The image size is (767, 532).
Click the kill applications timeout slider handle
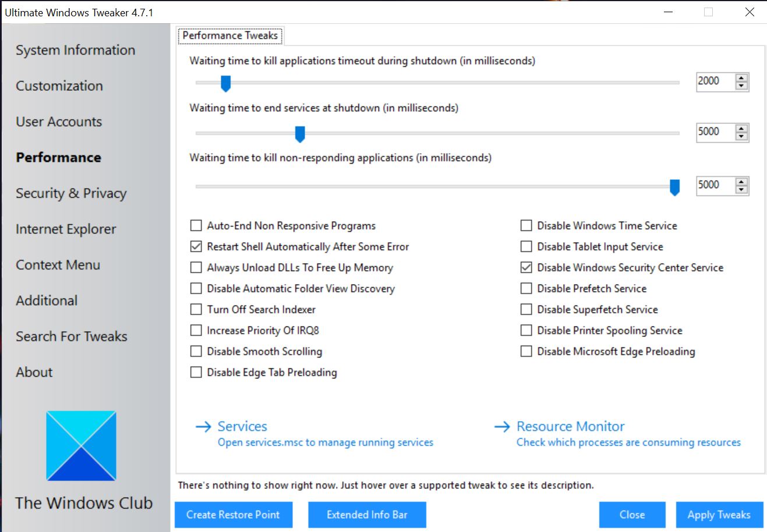click(226, 84)
